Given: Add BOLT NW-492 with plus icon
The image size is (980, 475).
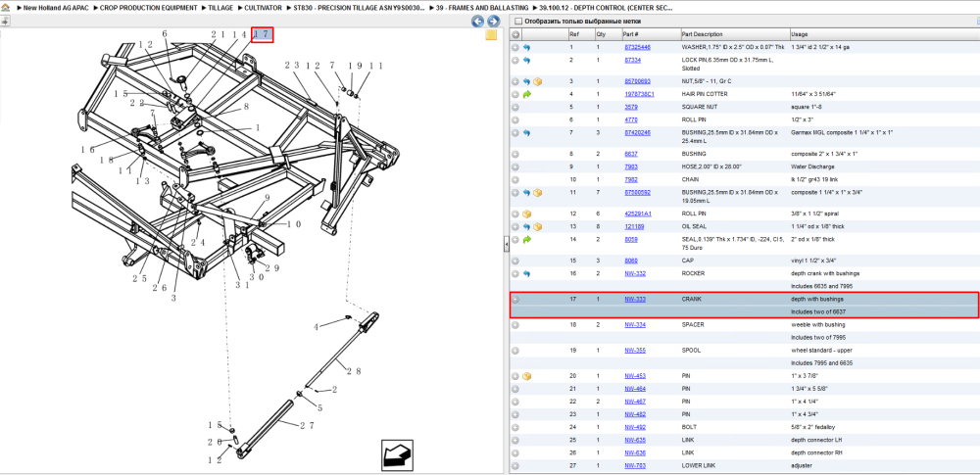Looking at the screenshot, I should 515,427.
